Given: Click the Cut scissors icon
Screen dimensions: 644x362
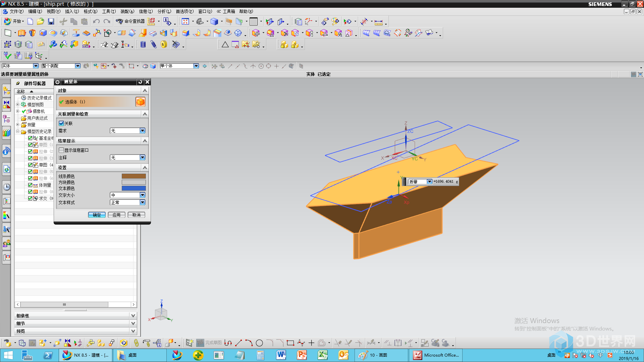Looking at the screenshot, I should click(x=63, y=21).
